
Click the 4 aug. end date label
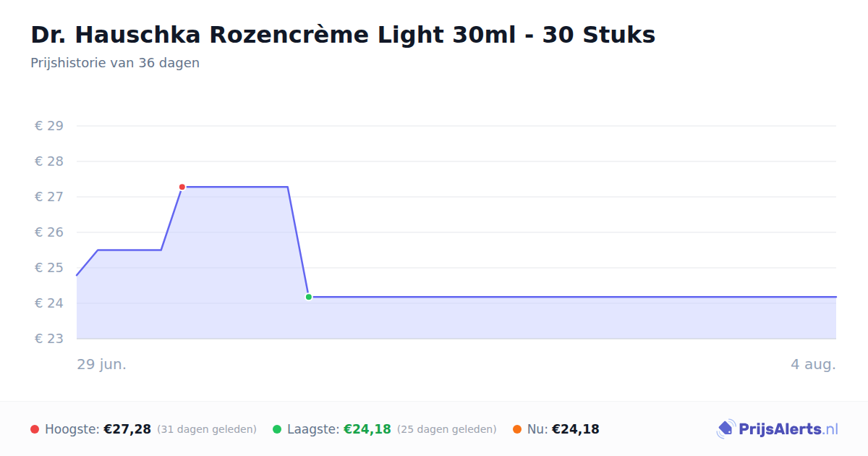813,364
